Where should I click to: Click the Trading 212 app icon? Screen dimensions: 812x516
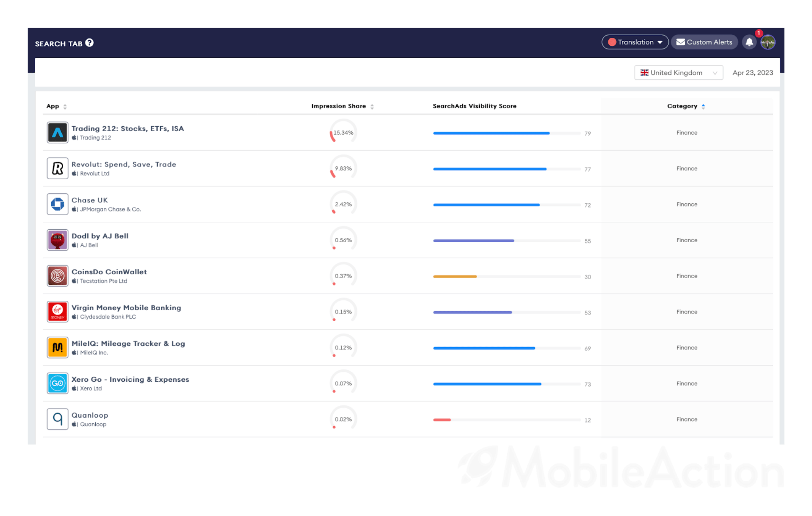[57, 133]
